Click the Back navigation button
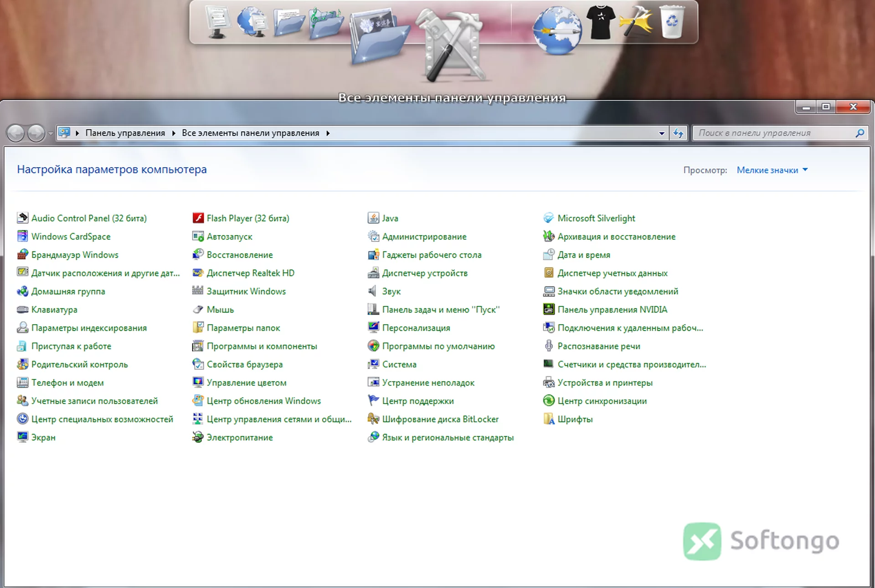The height and width of the screenshot is (588, 875). 16,133
